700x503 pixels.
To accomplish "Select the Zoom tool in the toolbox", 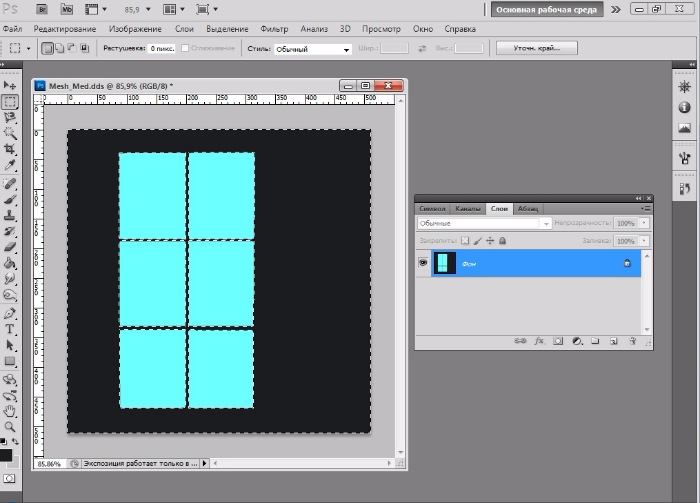I will pos(10,426).
